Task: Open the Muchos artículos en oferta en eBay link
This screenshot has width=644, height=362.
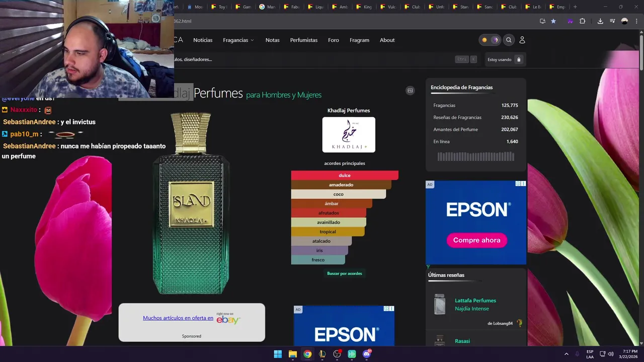Action: pos(178,318)
